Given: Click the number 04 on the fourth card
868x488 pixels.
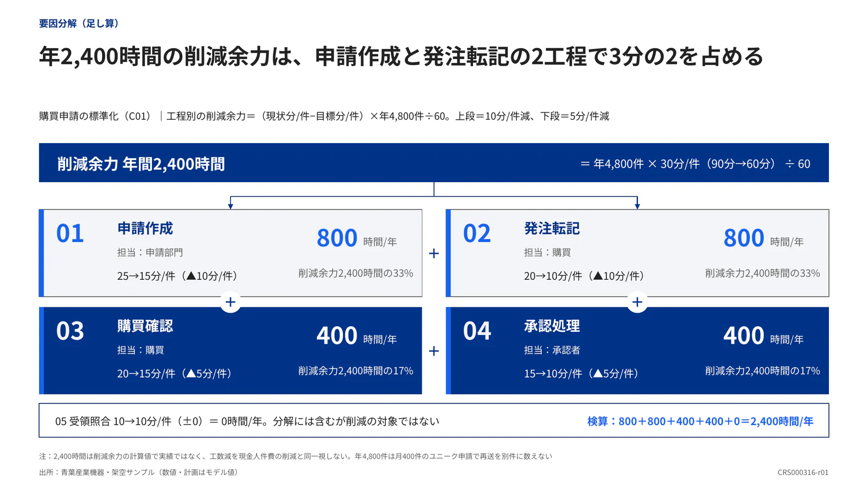Looking at the screenshot, I should pos(477,331).
